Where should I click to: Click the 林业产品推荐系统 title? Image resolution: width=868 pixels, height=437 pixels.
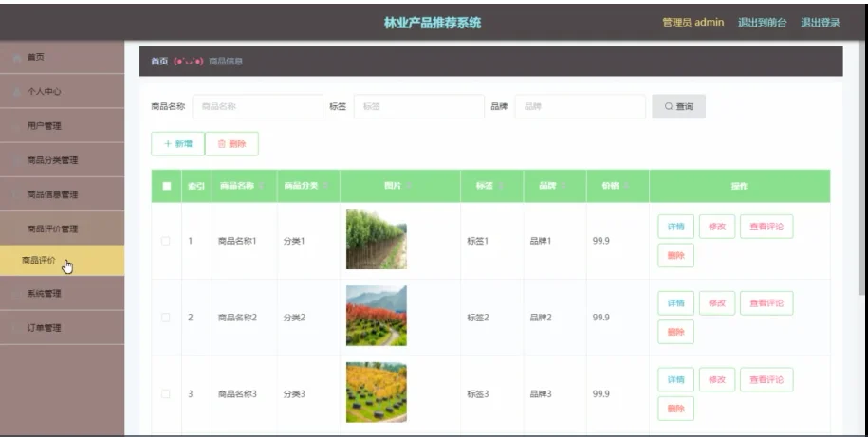433,23
